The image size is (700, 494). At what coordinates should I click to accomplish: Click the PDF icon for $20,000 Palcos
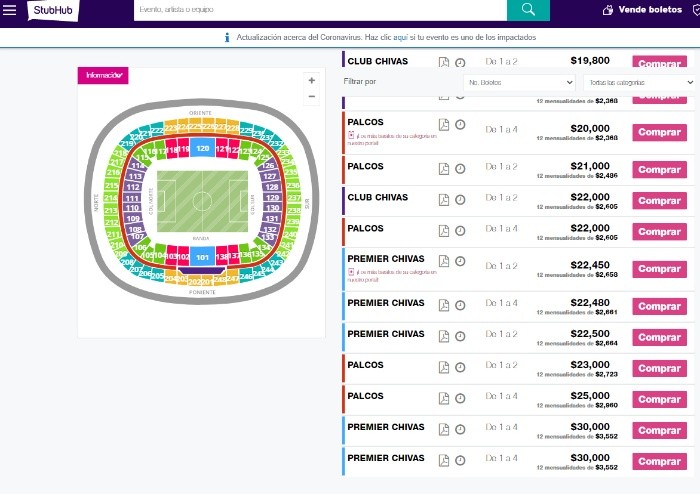coord(444,125)
